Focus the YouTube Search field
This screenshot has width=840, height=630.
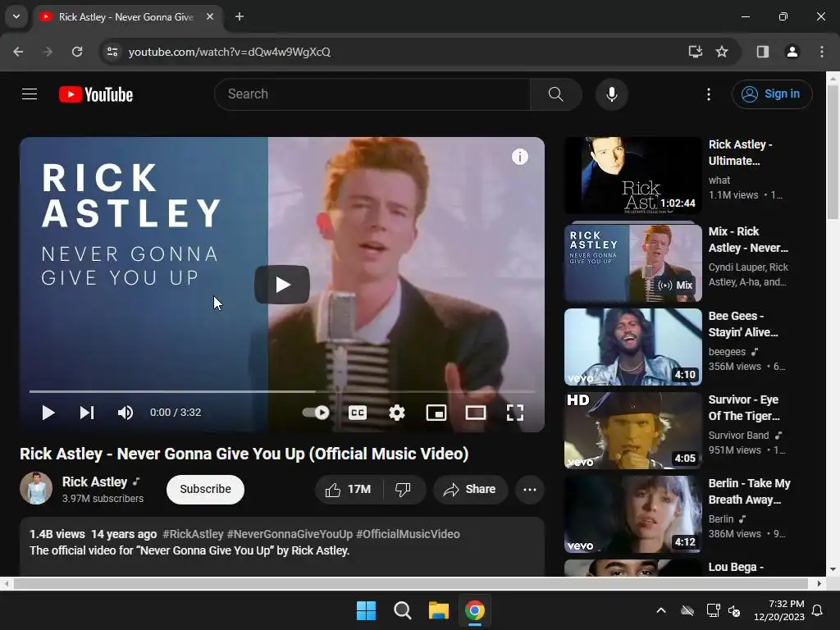(372, 94)
